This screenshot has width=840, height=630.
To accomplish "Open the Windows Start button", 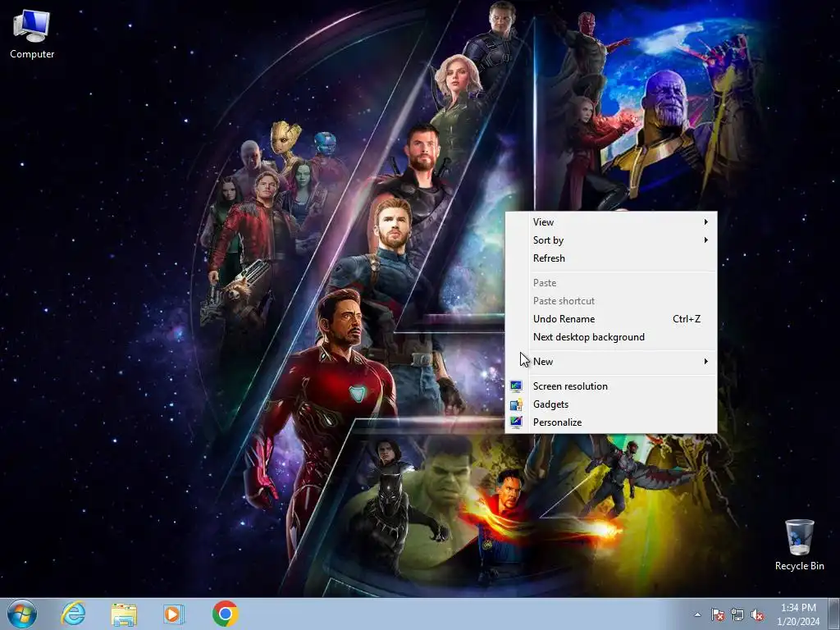I will pyautogui.click(x=22, y=614).
